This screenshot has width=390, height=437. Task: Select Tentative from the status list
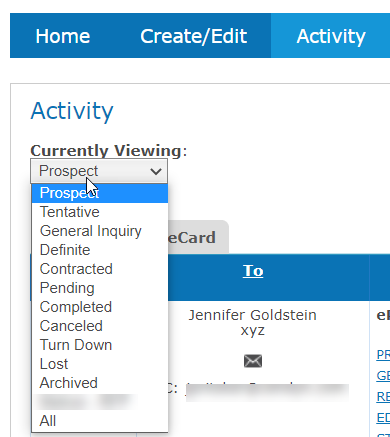pos(100,212)
